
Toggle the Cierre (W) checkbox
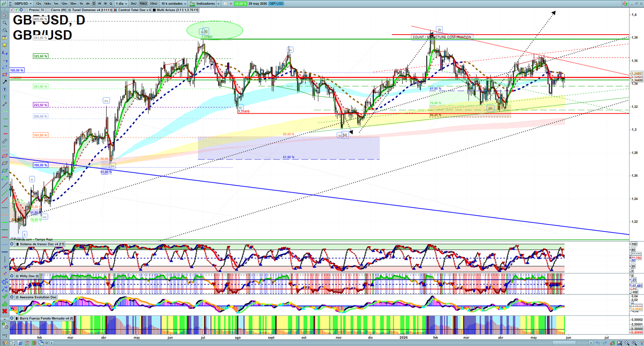(48, 10)
